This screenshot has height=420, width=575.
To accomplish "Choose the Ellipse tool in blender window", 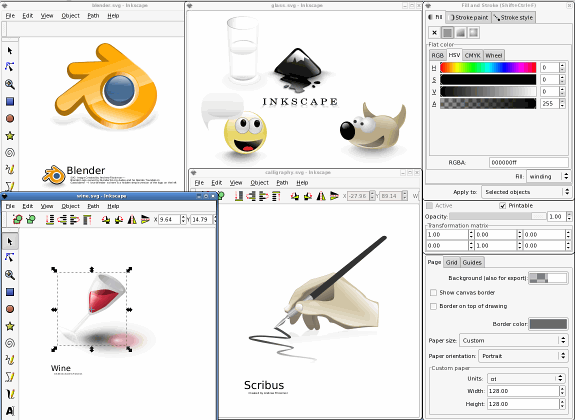I will [x=10, y=118].
